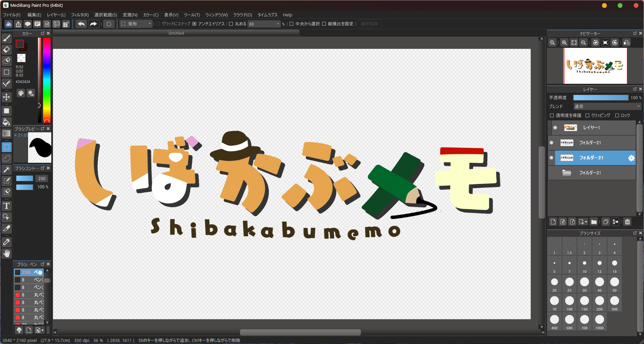Click the 選択解除 button
This screenshot has height=344, width=644.
(x=369, y=24)
